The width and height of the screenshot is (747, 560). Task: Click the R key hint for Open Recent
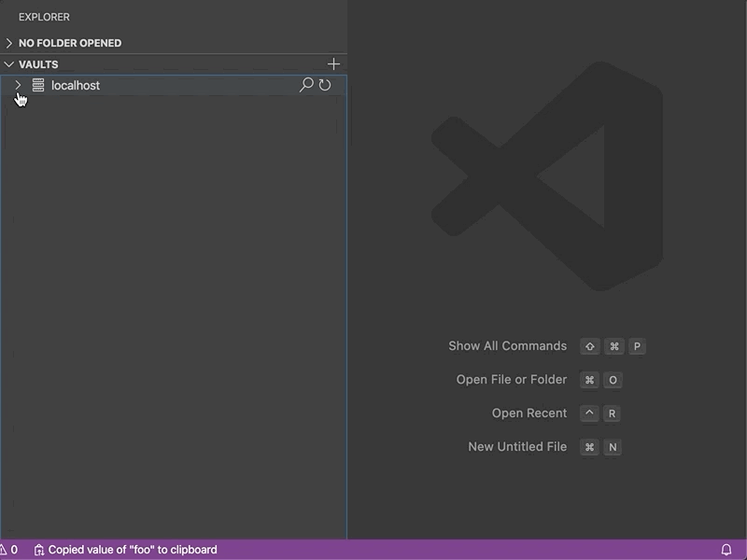tap(612, 413)
